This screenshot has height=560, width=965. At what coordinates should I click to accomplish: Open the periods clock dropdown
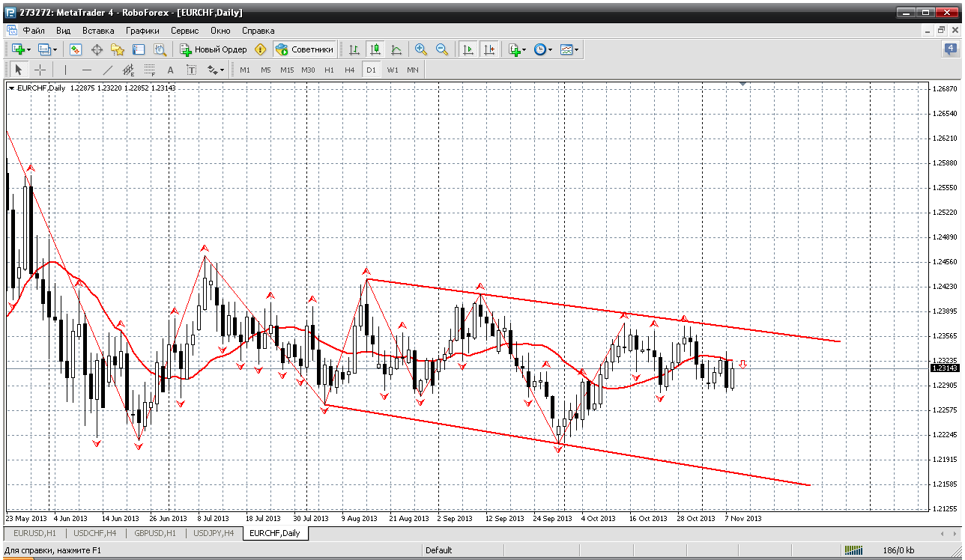click(543, 49)
